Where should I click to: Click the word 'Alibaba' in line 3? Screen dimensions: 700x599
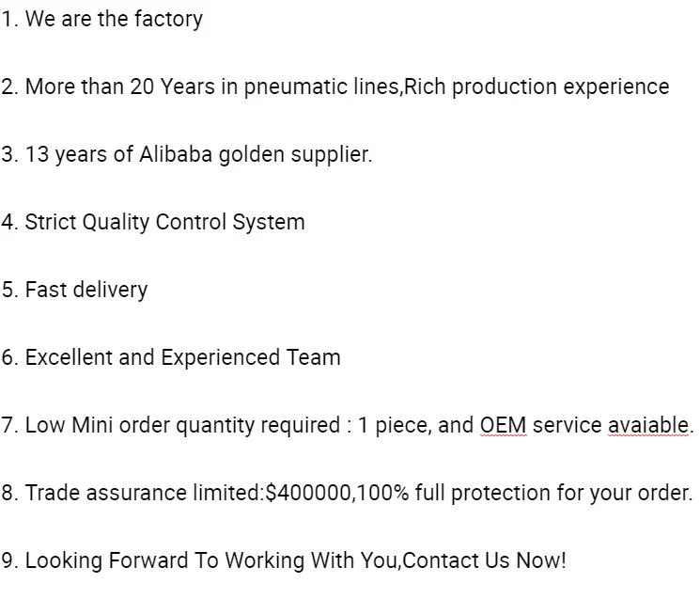tap(176, 154)
